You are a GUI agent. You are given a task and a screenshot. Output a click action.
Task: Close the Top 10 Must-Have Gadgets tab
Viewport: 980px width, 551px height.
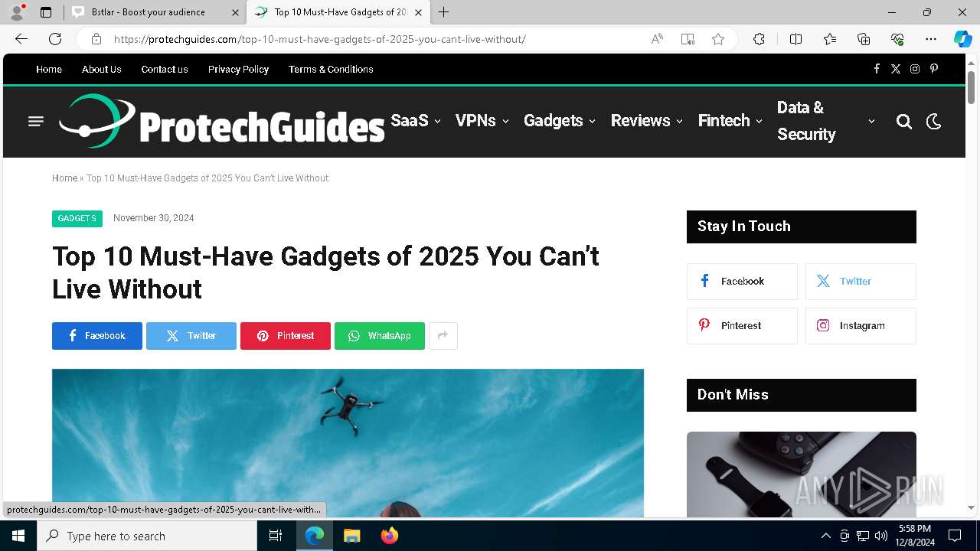click(x=418, y=12)
